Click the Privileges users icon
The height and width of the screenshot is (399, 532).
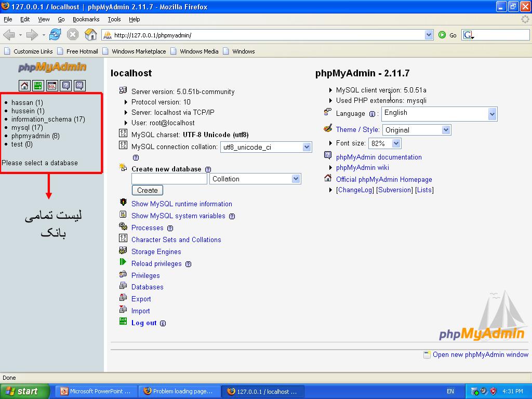123,274
